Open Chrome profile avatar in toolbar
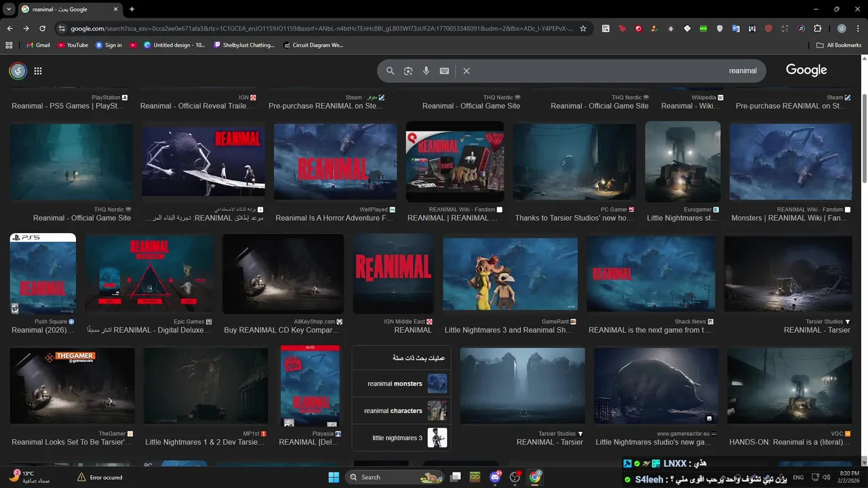Viewport: 868px width, 488px height. coord(842,28)
